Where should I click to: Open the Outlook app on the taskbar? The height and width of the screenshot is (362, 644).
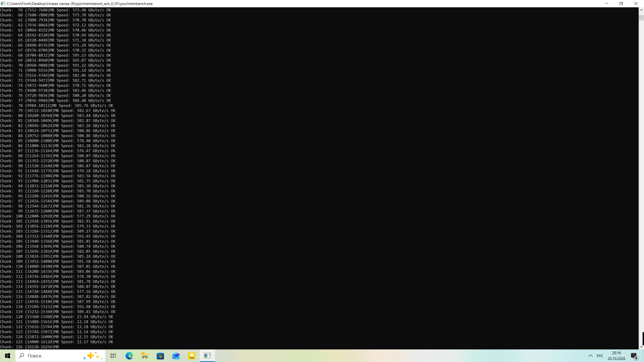(x=176, y=356)
